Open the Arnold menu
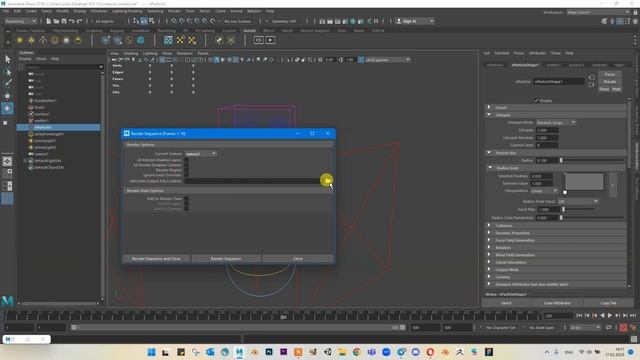Viewport: 640px width, 360px height. [236, 11]
